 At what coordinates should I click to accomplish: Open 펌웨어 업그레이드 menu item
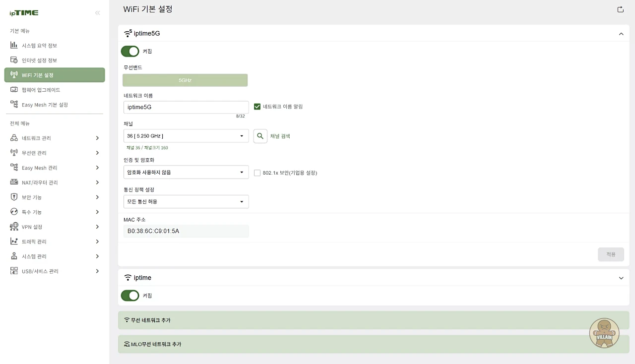[55, 90]
